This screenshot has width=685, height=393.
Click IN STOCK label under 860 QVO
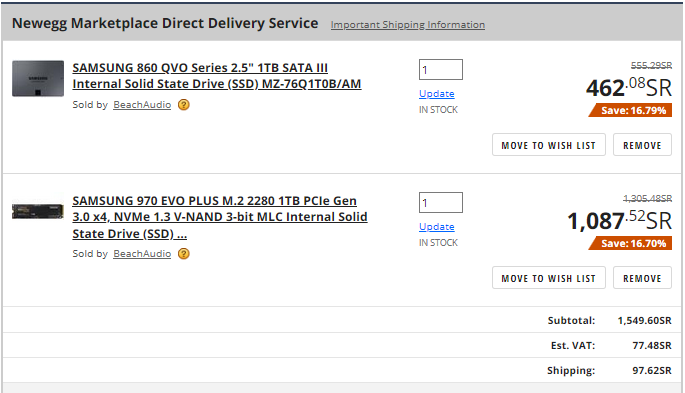(438, 110)
